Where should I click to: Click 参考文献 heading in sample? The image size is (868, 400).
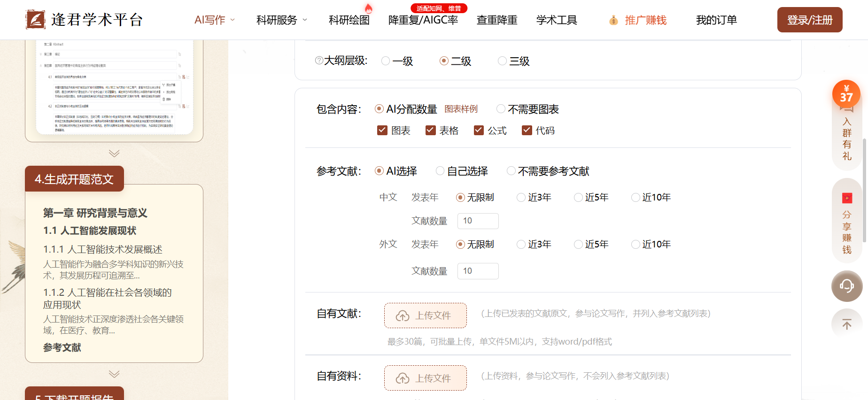click(x=62, y=347)
